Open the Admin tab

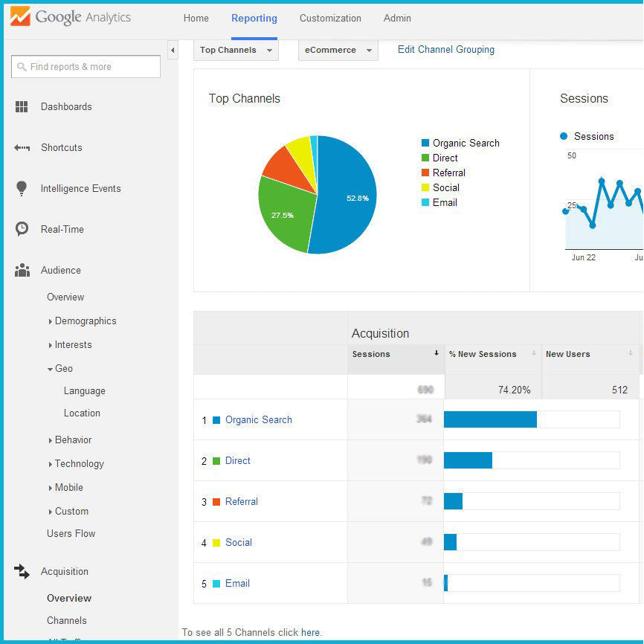(397, 18)
